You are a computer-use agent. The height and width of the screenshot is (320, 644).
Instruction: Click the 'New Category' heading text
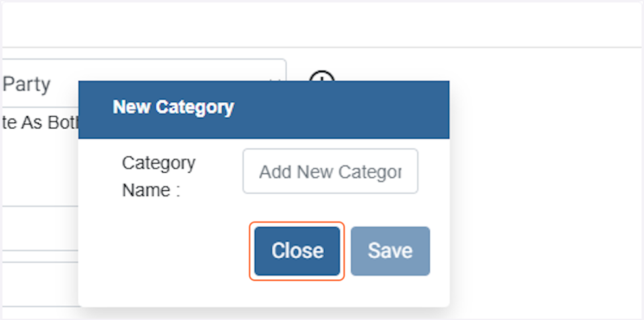pos(173,107)
